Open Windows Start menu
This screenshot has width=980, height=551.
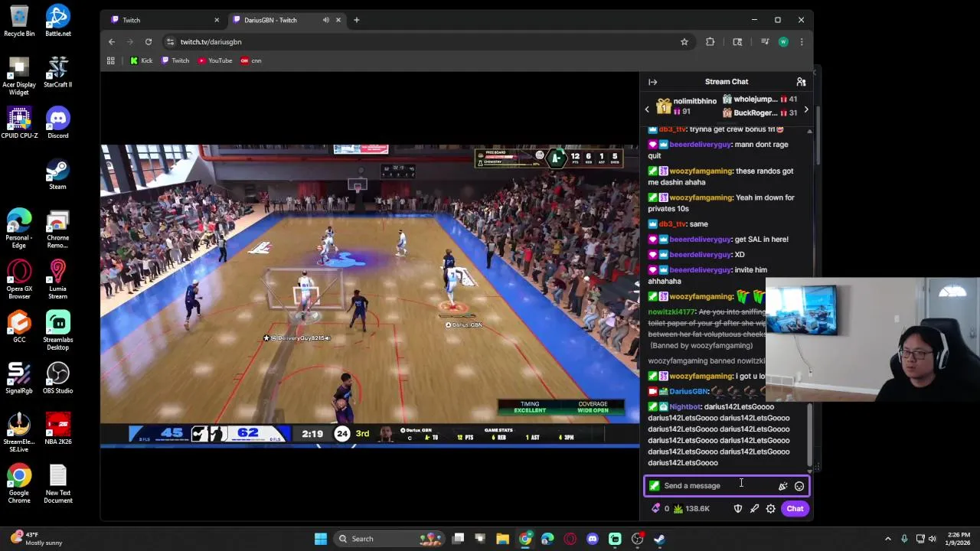(x=321, y=539)
